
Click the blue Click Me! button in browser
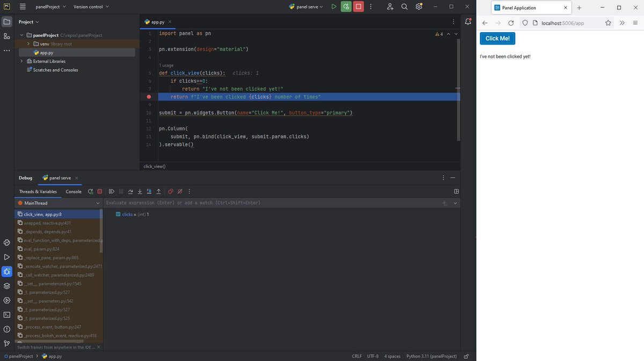[x=497, y=39]
